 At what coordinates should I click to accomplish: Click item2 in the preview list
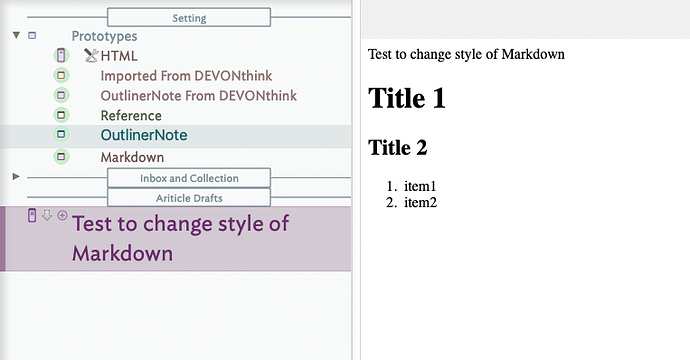tap(421, 202)
